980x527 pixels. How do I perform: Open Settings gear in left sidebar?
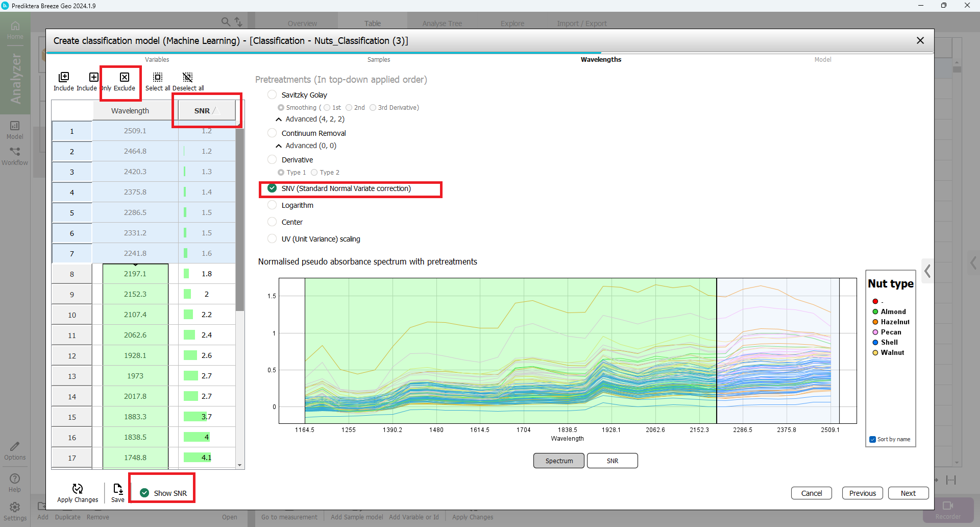(x=15, y=507)
